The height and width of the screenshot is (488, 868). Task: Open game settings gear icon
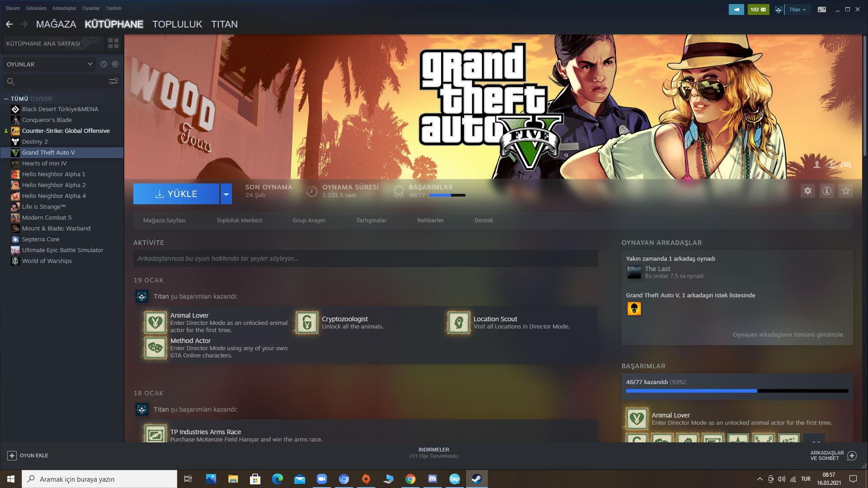(808, 191)
